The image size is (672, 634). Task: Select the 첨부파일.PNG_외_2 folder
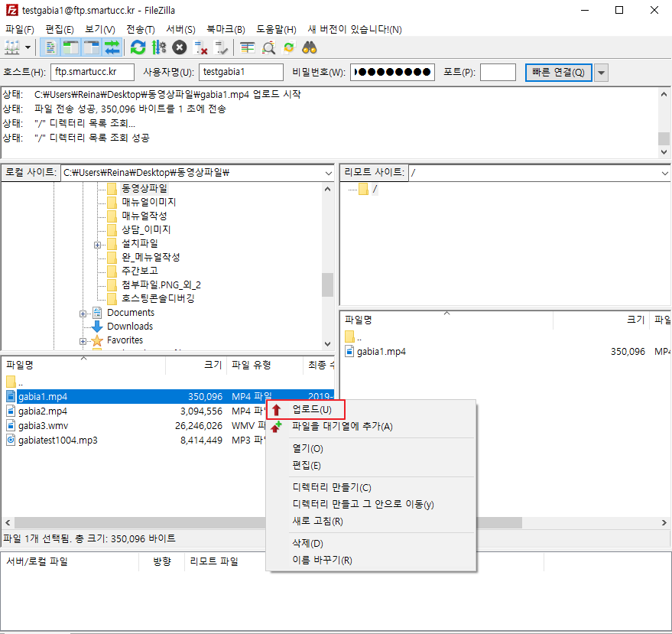[x=161, y=284]
